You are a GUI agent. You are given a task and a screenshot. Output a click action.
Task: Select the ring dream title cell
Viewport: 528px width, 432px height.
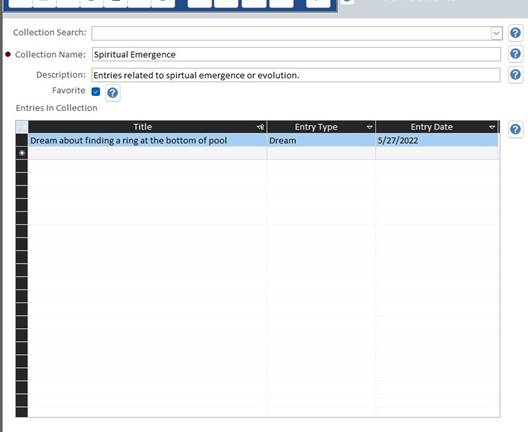[147, 140]
